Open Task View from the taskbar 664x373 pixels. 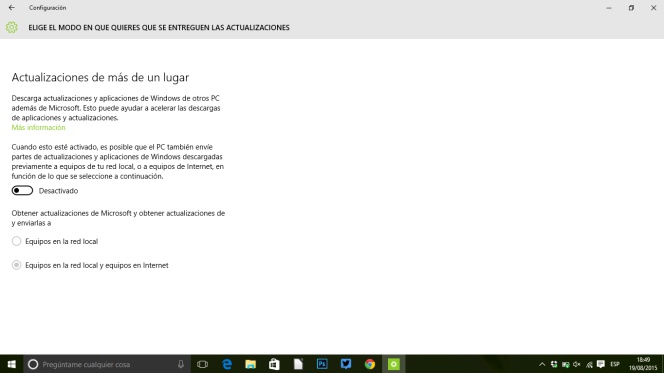tap(202, 364)
